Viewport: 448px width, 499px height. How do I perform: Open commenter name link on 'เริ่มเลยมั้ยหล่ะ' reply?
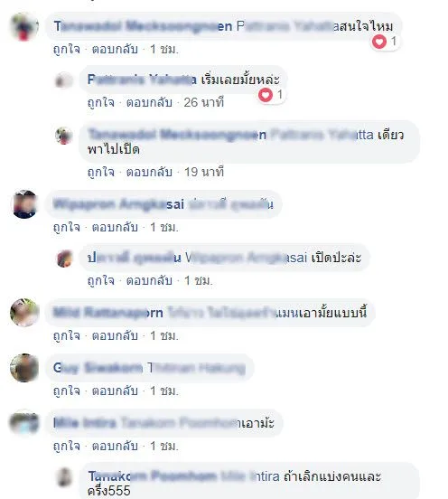(142, 80)
